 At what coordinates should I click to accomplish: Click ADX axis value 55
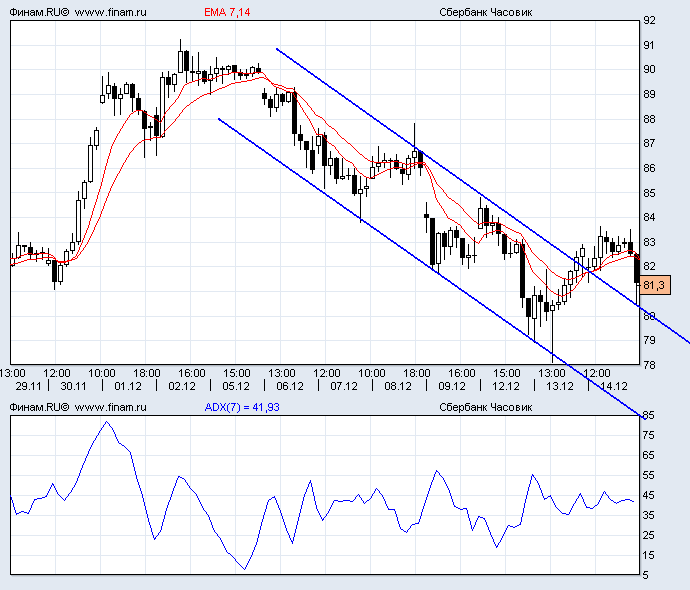648,475
